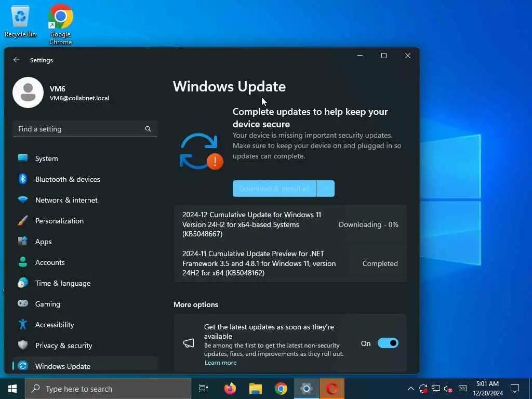Turn off Get the latest updates toggle
The width and height of the screenshot is (532, 399).
point(388,343)
